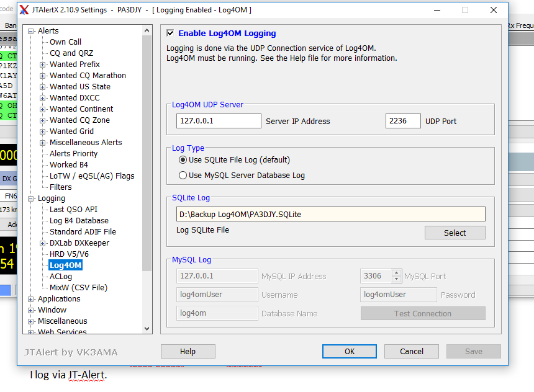Select Log B4 Database item
534x392 pixels.
click(x=79, y=221)
